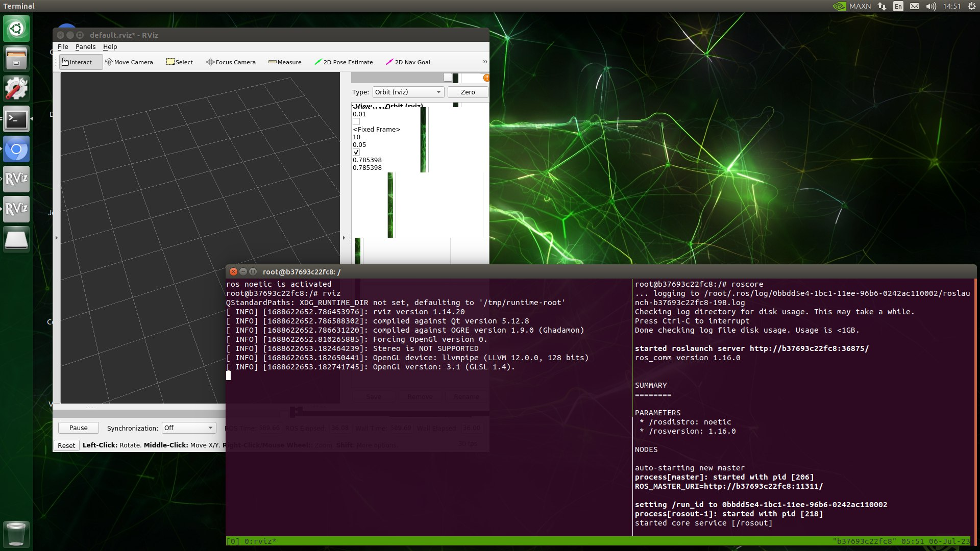Expand RViz toolbar overflow chevron
The width and height of the screenshot is (980, 551).
[485, 62]
